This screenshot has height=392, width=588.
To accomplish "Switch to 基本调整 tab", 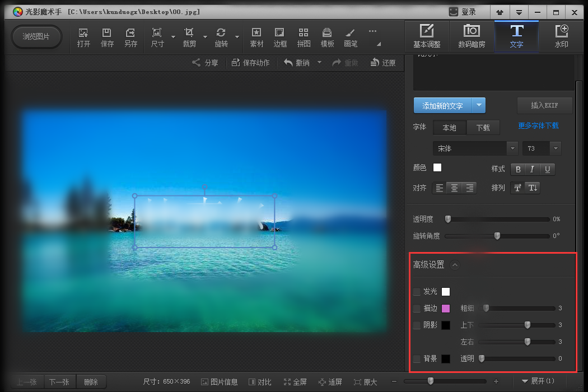I will 427,36.
